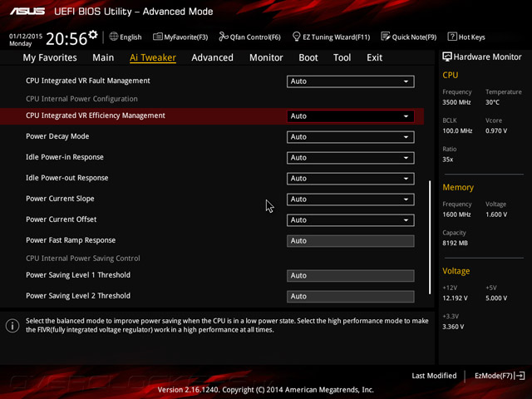Click the 1.600 V memory voltage value
This screenshot has height=399, width=532.
(496, 214)
